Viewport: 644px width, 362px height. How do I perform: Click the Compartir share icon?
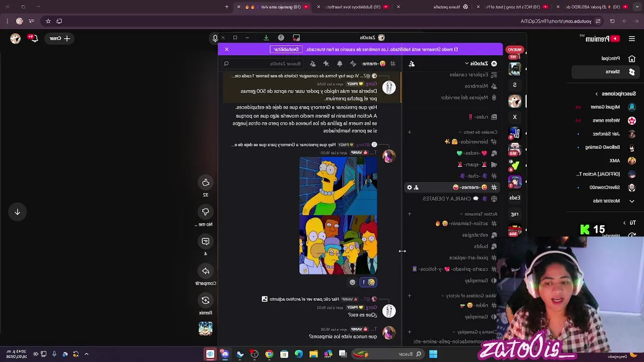click(x=205, y=271)
